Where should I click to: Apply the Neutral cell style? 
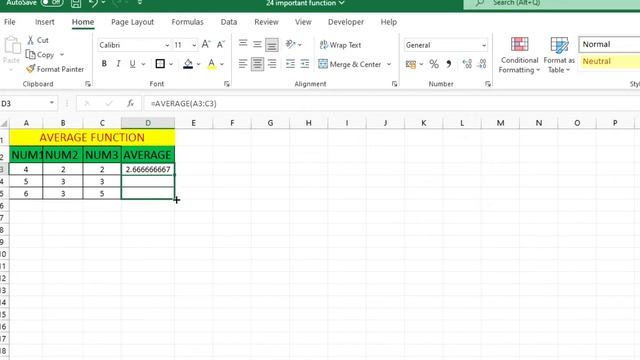(x=609, y=61)
